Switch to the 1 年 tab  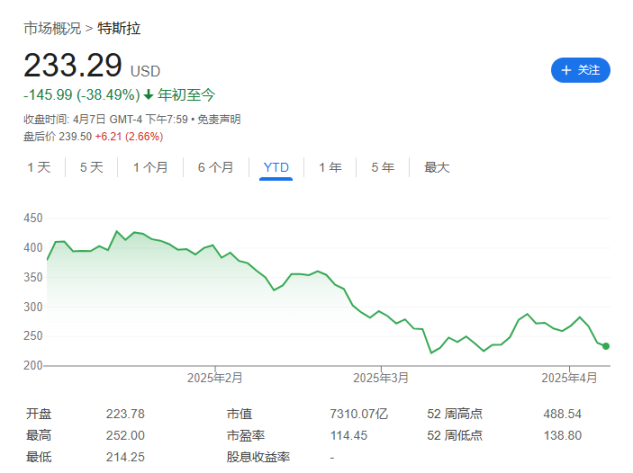pos(330,167)
